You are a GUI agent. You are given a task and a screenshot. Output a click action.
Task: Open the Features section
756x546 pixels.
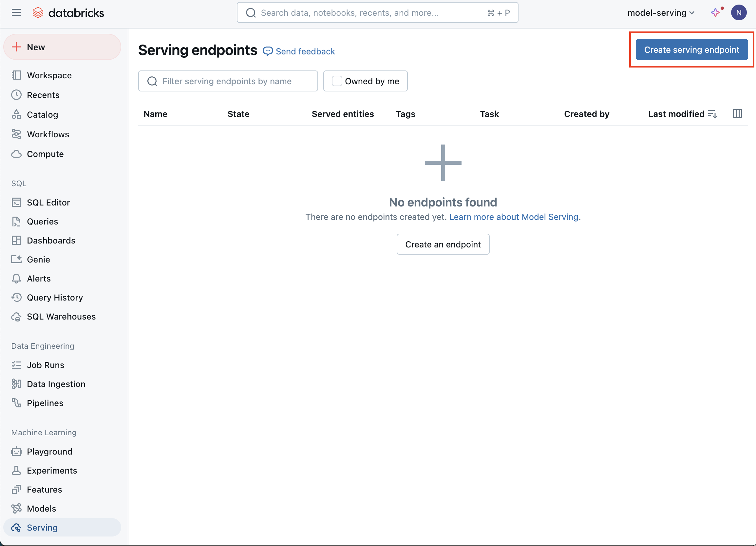44,489
